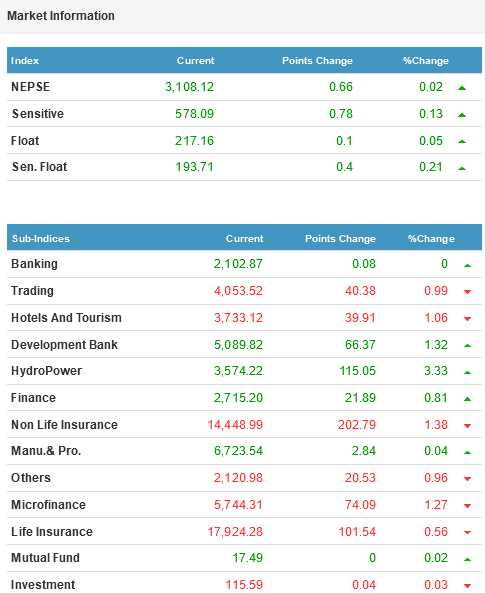The width and height of the screenshot is (485, 593).
Task: Select the NEPSE index name
Action: [30, 87]
